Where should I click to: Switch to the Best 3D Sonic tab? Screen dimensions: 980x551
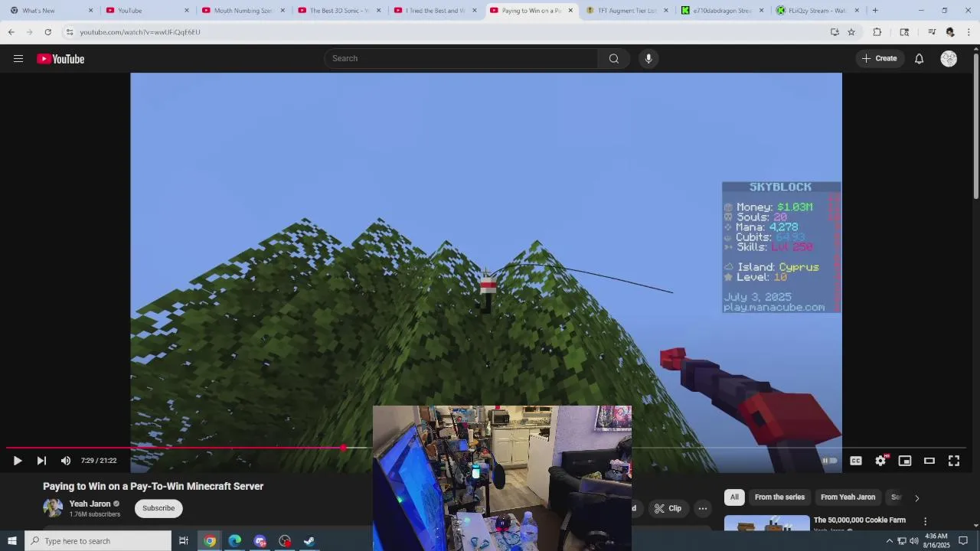point(339,11)
